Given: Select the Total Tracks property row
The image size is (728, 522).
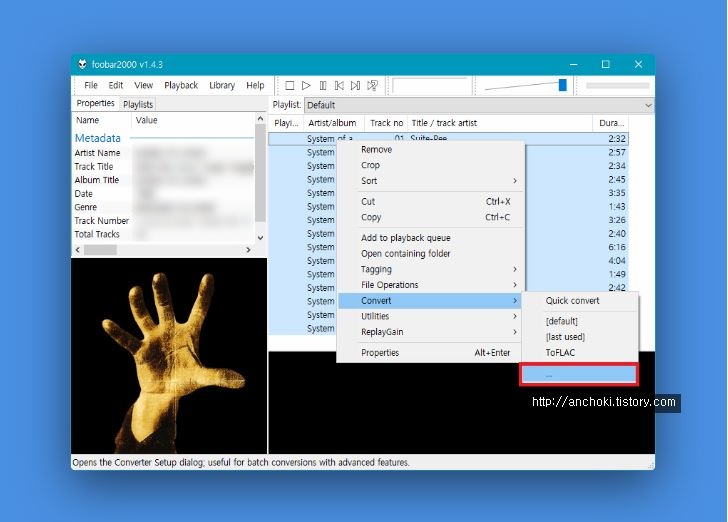Looking at the screenshot, I should [x=164, y=234].
